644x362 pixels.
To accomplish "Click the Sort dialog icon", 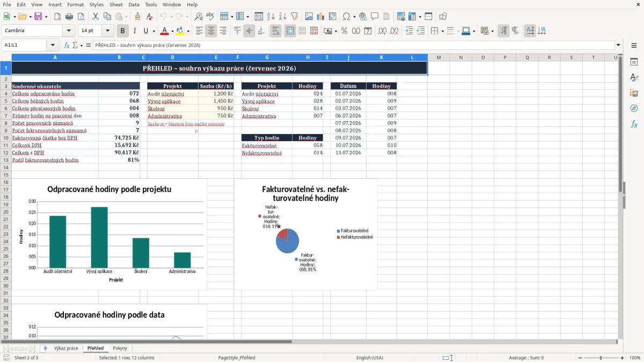I will [259, 17].
